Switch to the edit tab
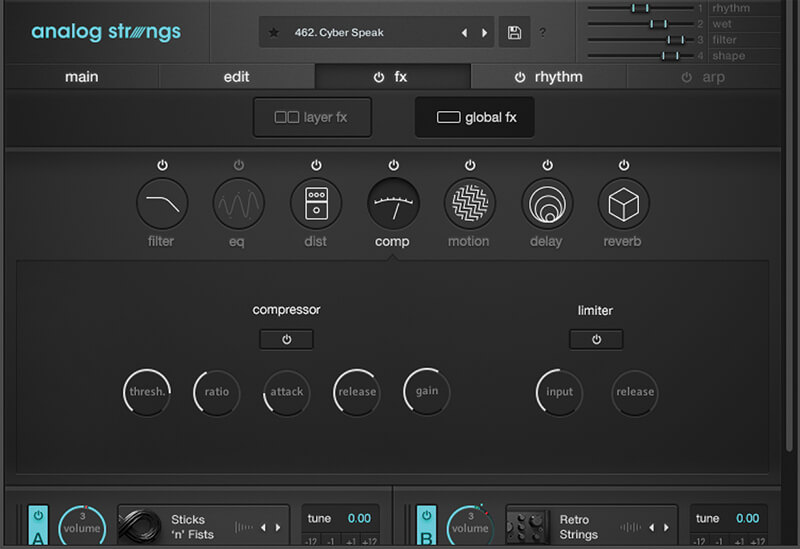This screenshot has height=549, width=800. pos(237,77)
